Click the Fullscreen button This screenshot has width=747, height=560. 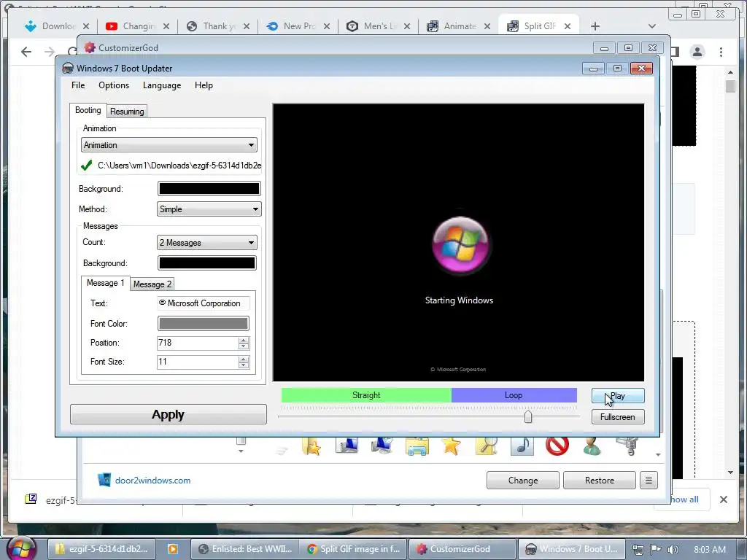click(618, 416)
